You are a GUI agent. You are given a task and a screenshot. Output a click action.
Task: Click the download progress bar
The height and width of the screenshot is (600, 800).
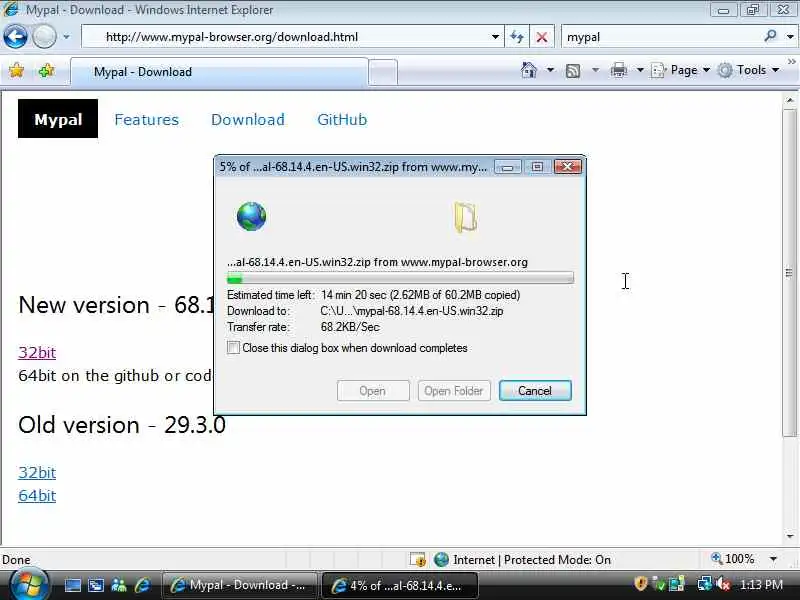(x=401, y=279)
